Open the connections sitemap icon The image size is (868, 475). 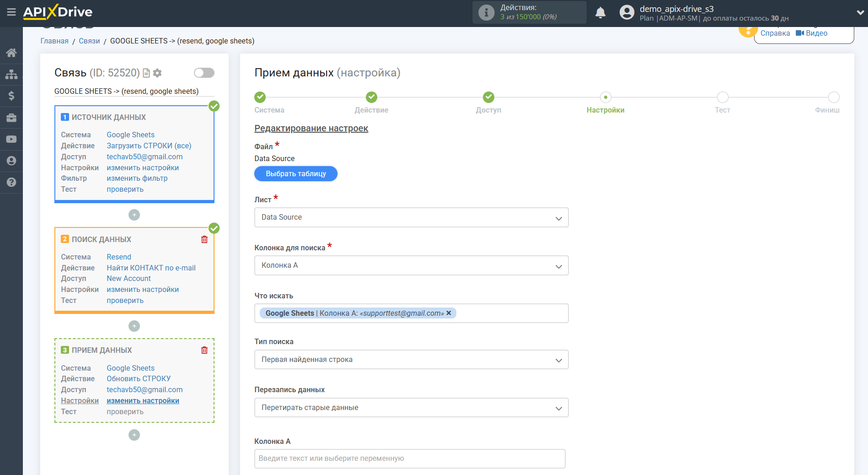pos(11,74)
